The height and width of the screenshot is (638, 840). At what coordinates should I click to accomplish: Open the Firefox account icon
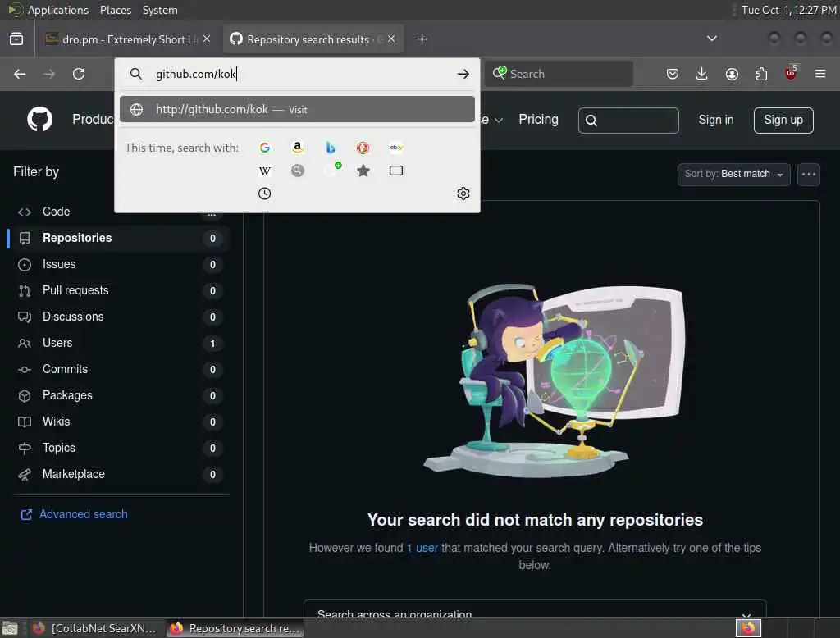pyautogui.click(x=732, y=74)
